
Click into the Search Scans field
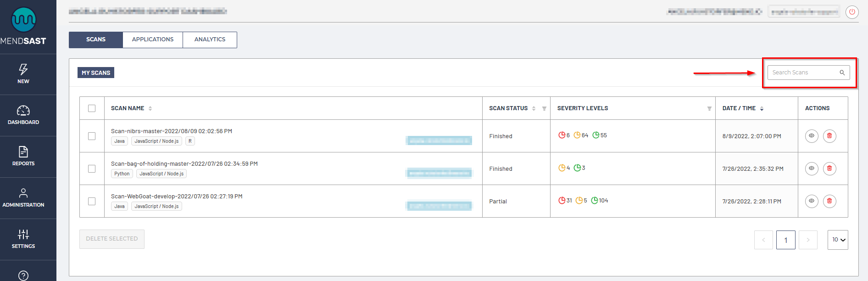click(x=803, y=73)
